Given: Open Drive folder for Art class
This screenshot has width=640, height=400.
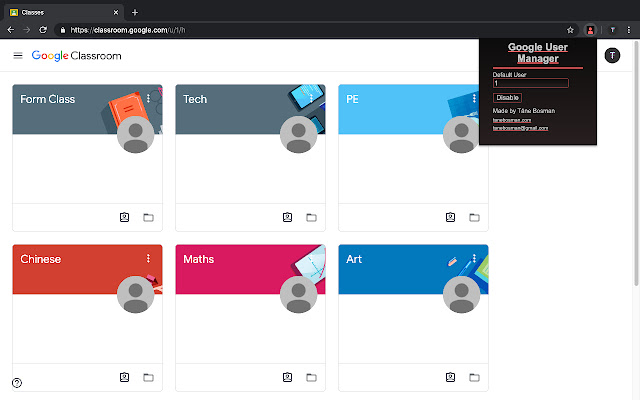Looking at the screenshot, I should pyautogui.click(x=474, y=377).
